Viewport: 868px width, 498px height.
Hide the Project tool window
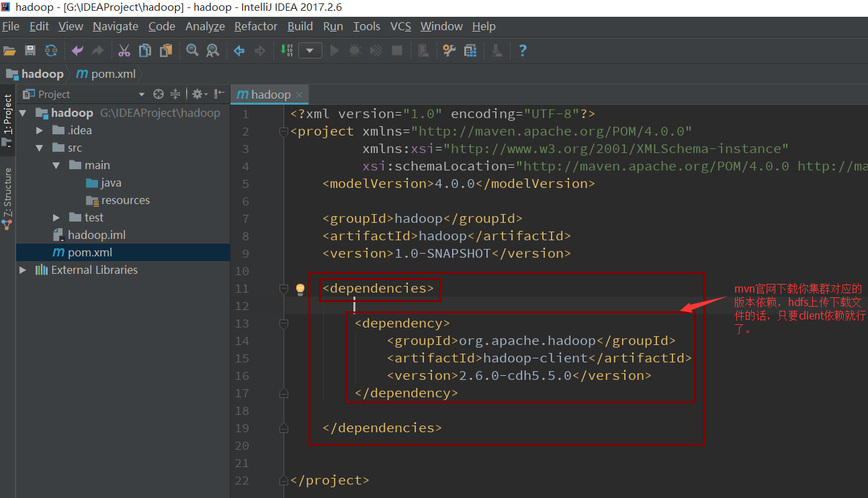tap(220, 94)
